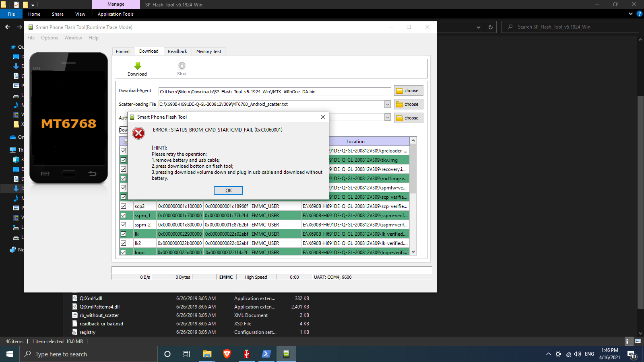Uncheck the sspm_1 partition checkbox
This screenshot has height=362, width=644.
pos(124,216)
